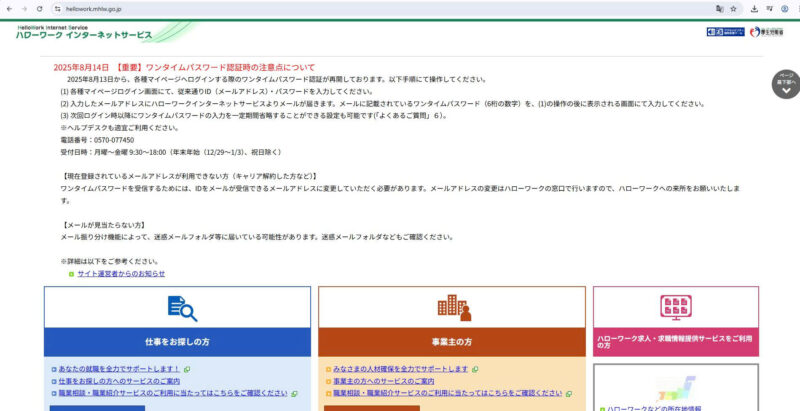Go back with the browser back arrow
This screenshot has width=800, height=411.
(9, 9)
